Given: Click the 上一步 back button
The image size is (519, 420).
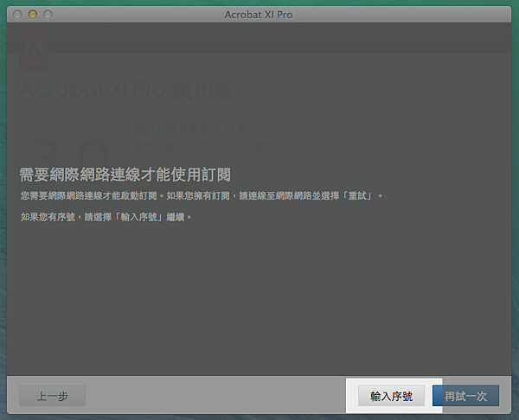Looking at the screenshot, I should point(52,396).
